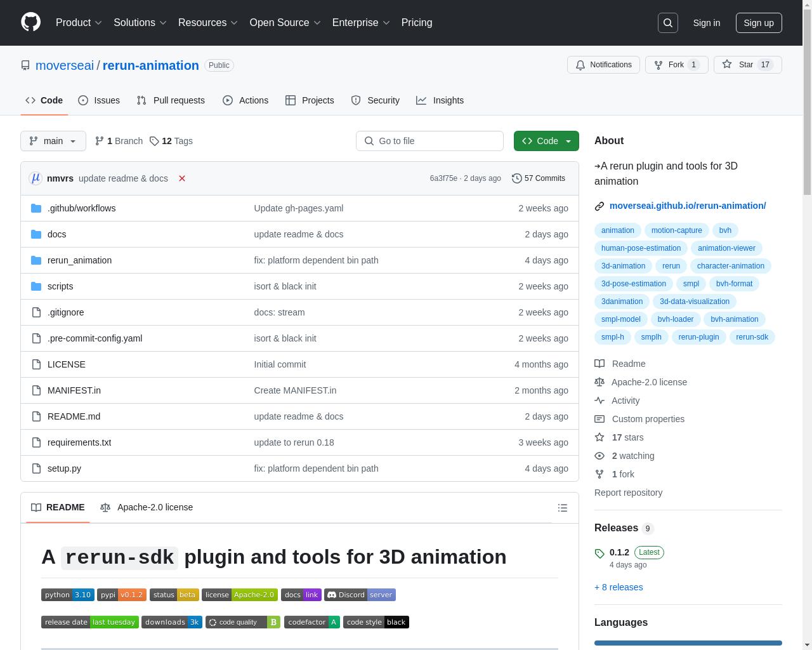Click the LICENSE file icon

point(36,364)
